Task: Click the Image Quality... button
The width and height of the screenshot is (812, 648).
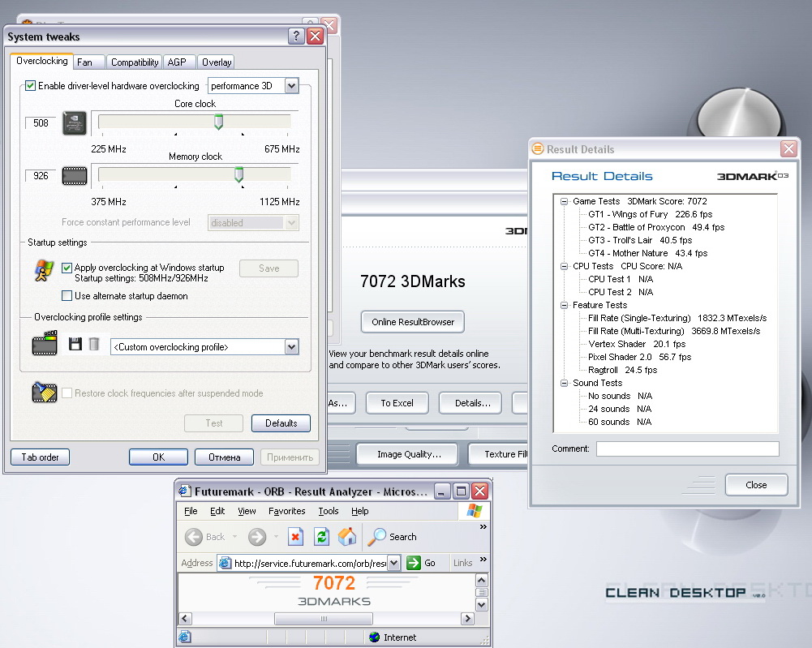Action: [409, 454]
